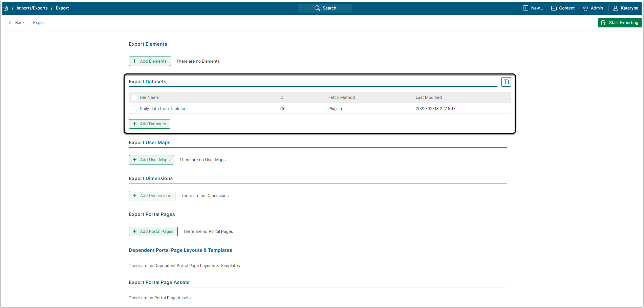Click the column layout icon in Export Datasets
The height and width of the screenshot is (308, 644).
coord(506,82)
